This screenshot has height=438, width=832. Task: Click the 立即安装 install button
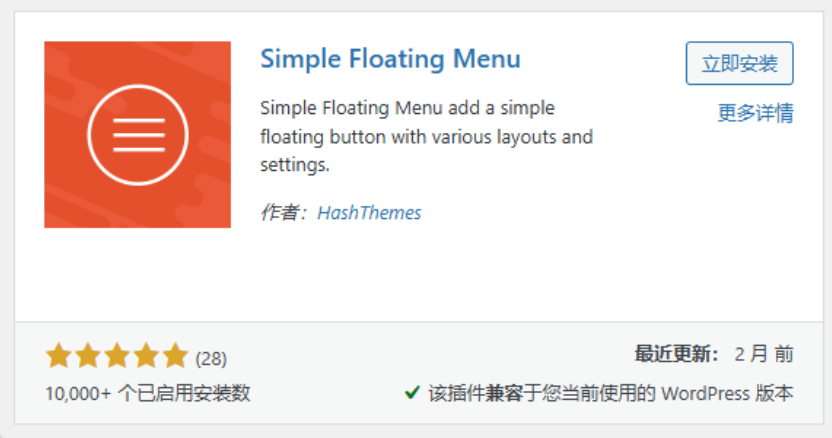[x=739, y=63]
